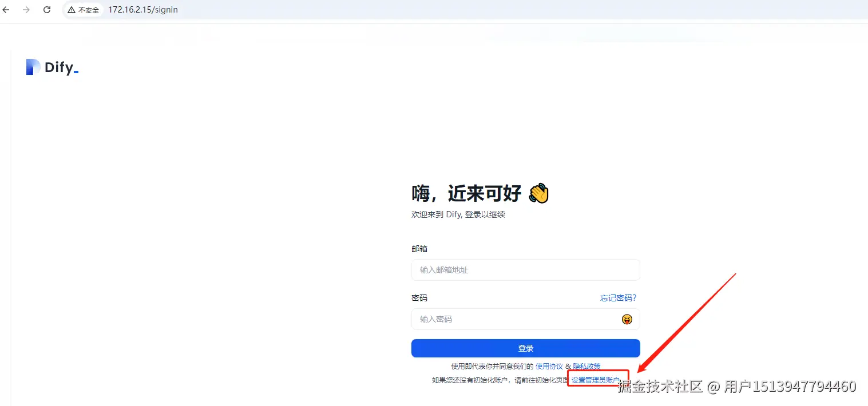868x406 pixels.
Task: Open the 设置管理员账户 link
Action: (x=596, y=380)
